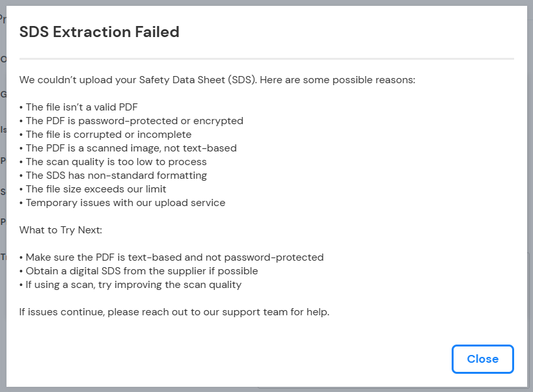Click the scanned image, not text-based bullet
Viewport: 533px width, 392px height.
point(128,148)
